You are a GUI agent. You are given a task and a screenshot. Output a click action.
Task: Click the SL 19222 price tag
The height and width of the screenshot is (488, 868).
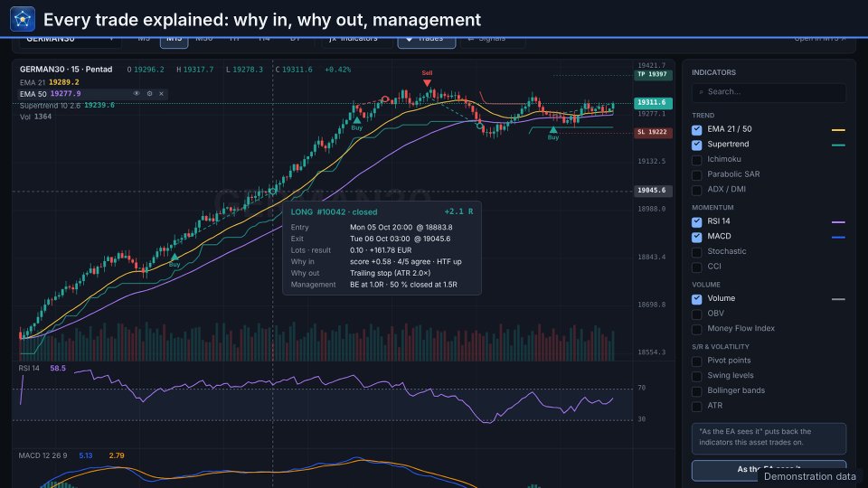(653, 132)
